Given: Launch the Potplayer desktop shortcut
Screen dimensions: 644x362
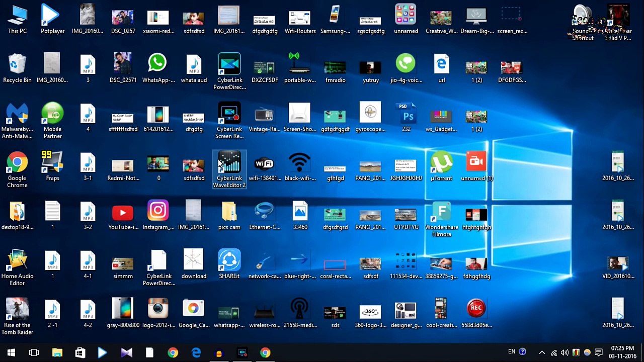Looking at the screenshot, I should pos(52,19).
